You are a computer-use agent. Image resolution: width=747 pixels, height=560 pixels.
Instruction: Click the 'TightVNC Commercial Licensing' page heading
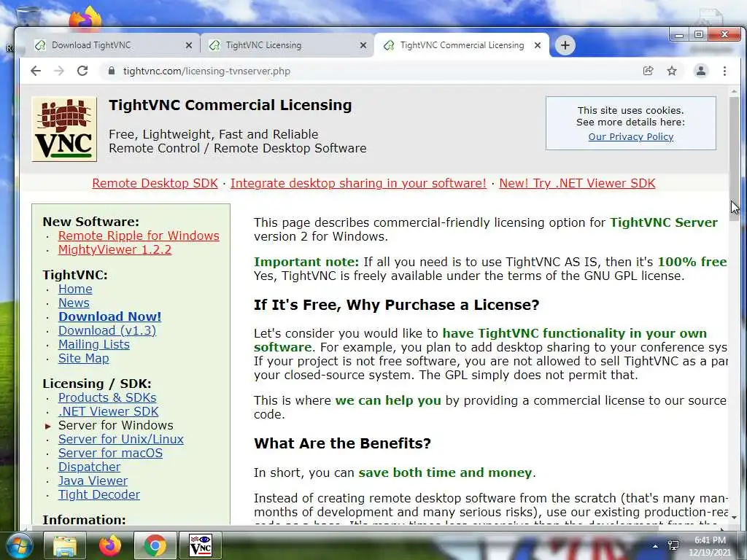(230, 105)
